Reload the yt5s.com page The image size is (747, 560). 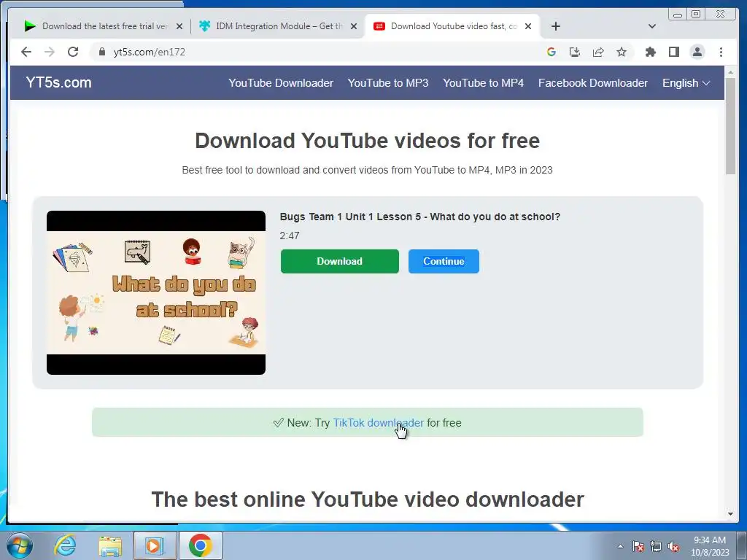point(73,52)
